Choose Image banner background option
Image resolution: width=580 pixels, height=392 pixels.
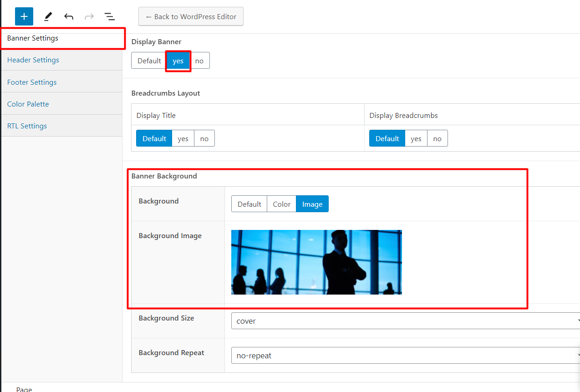point(312,204)
